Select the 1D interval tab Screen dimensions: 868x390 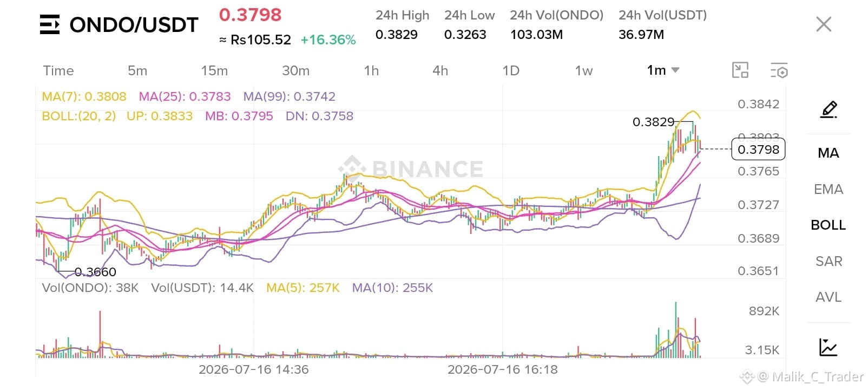coord(511,70)
